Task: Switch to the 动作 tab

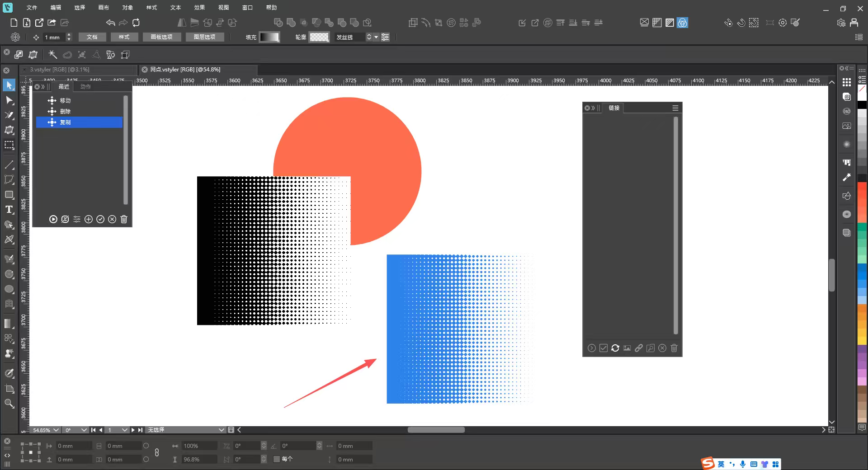Action: [85, 87]
